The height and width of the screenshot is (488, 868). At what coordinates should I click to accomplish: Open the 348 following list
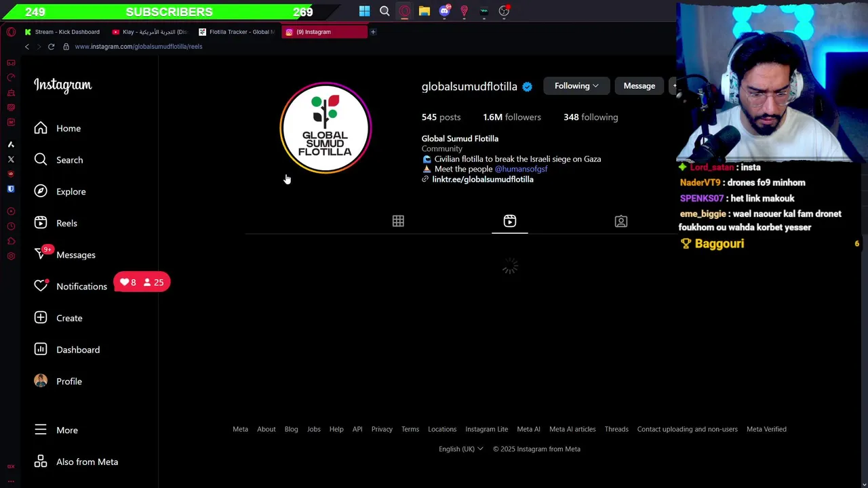click(591, 117)
